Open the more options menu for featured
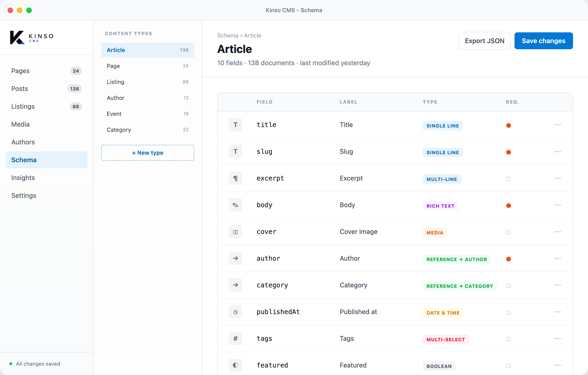588x375 pixels. point(558,365)
